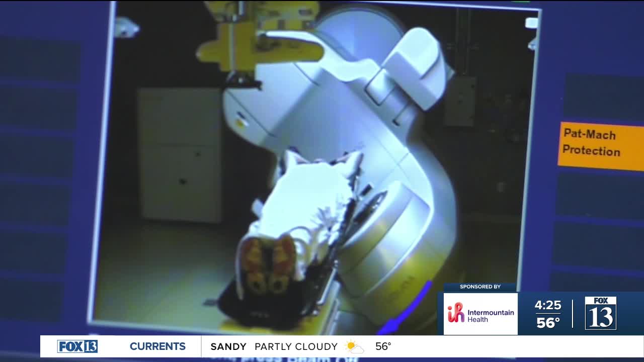644x362 pixels.
Task: Click the Intermountain Health sponsor logo
Action: coord(480,313)
